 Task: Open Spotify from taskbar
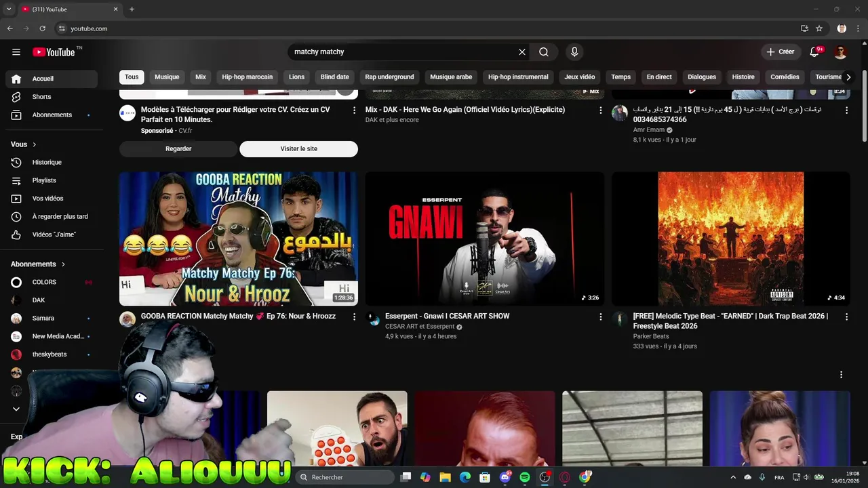tap(525, 477)
